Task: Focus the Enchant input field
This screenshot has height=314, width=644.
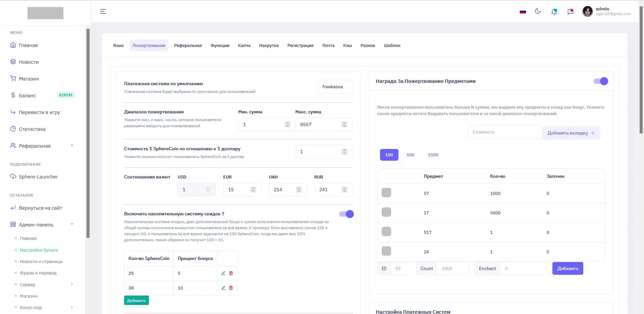Action: pyautogui.click(x=524, y=268)
